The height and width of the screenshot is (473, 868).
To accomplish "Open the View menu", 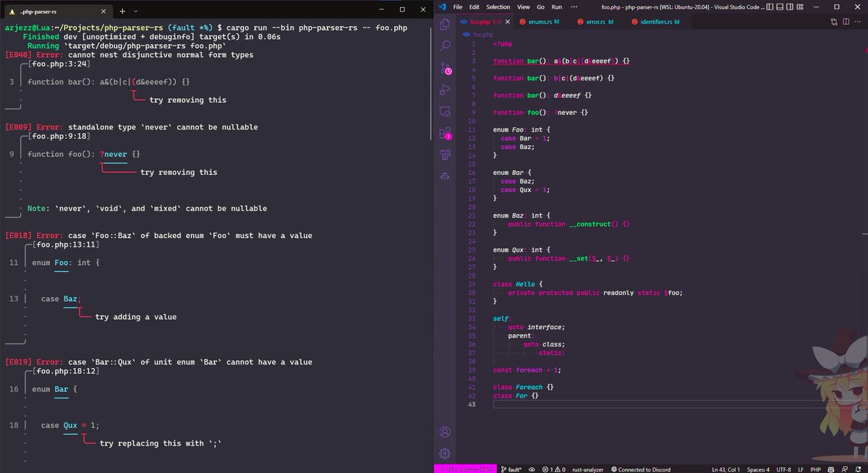I will pyautogui.click(x=522, y=7).
